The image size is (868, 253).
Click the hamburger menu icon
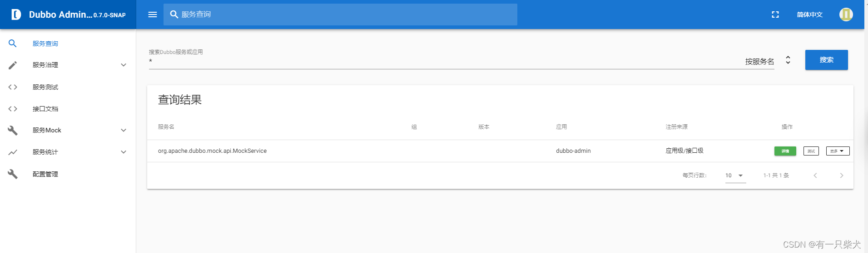(153, 15)
